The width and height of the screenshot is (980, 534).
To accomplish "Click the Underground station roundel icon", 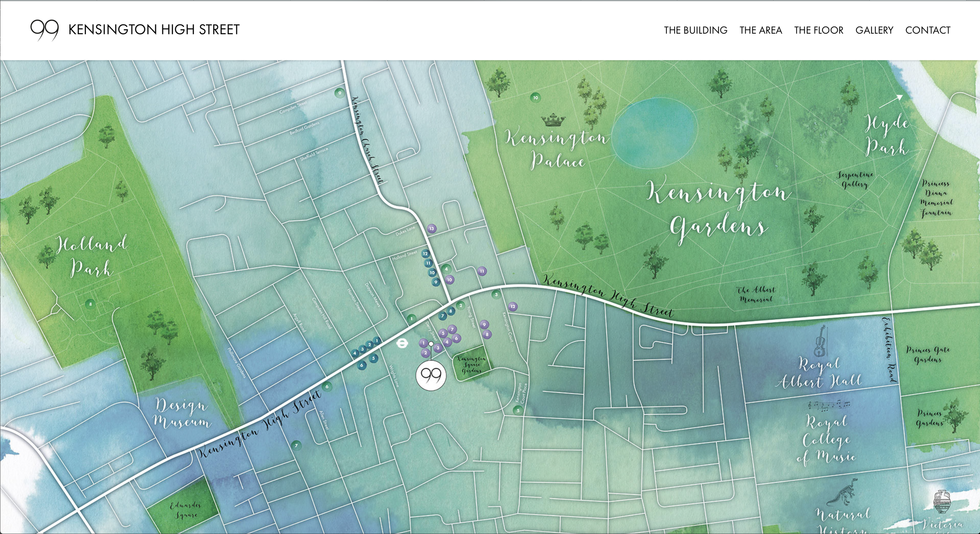I will click(402, 343).
